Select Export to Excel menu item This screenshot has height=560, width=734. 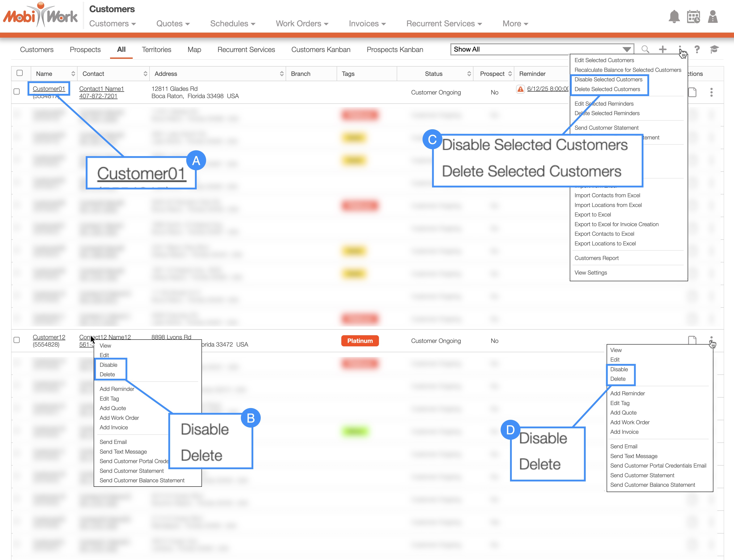592,215
